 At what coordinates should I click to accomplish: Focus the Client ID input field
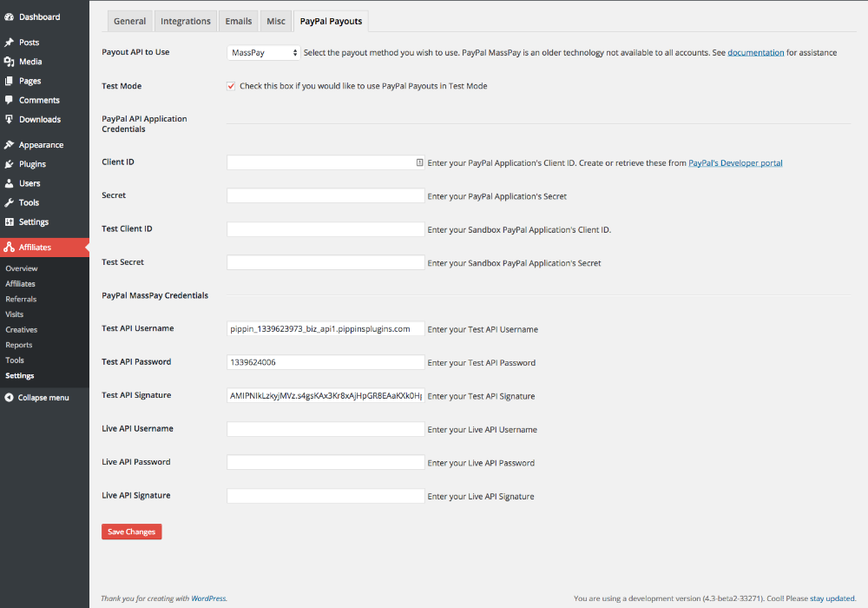point(325,162)
